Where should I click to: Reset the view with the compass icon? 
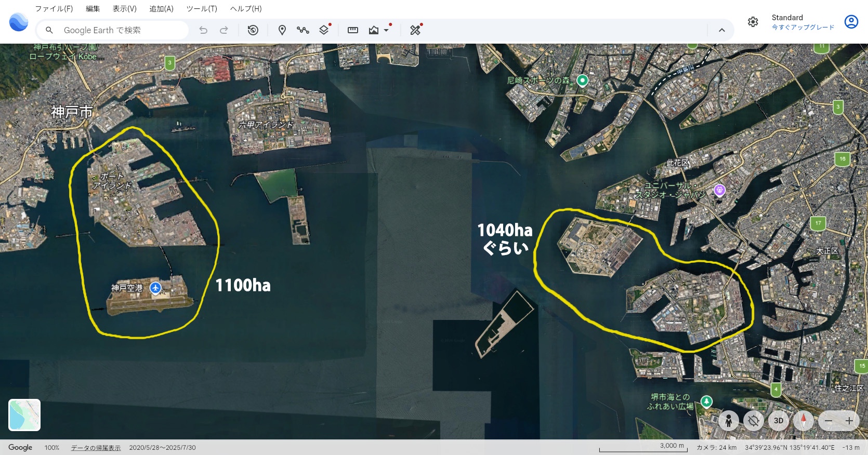coord(803,421)
